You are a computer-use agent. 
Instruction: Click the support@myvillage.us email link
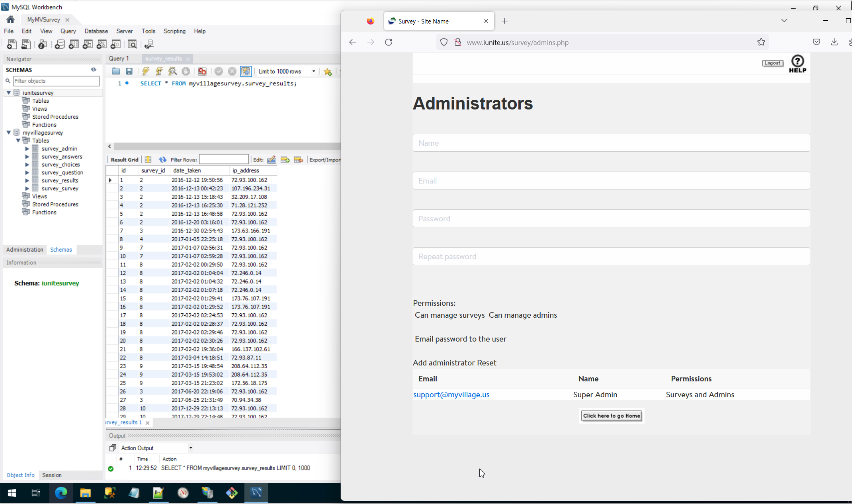pos(451,395)
